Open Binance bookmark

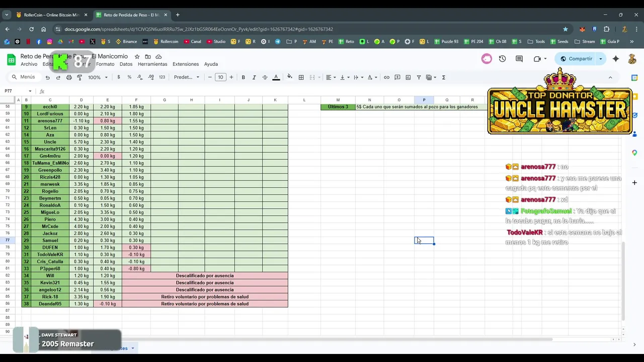click(126, 42)
